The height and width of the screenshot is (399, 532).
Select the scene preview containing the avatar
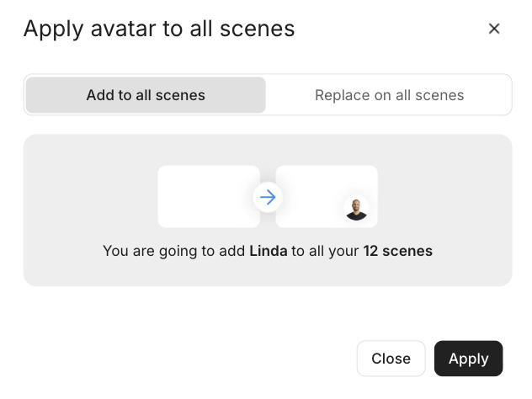[327, 196]
